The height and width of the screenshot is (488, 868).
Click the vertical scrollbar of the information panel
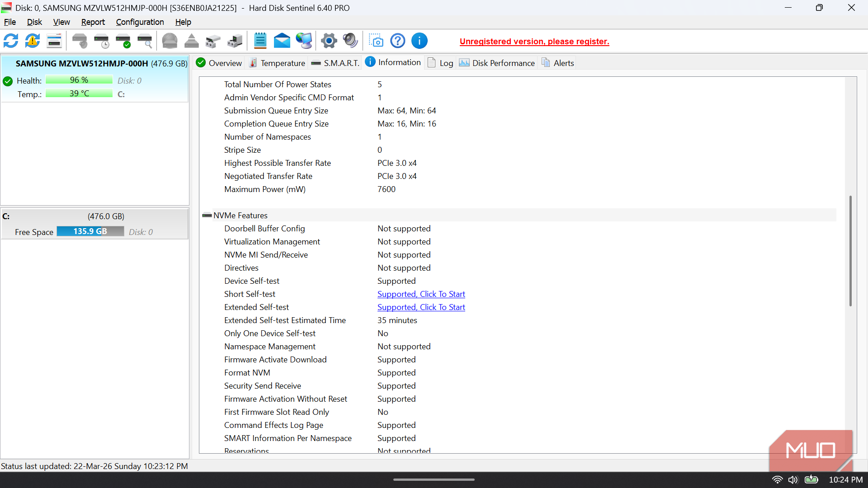(x=850, y=251)
